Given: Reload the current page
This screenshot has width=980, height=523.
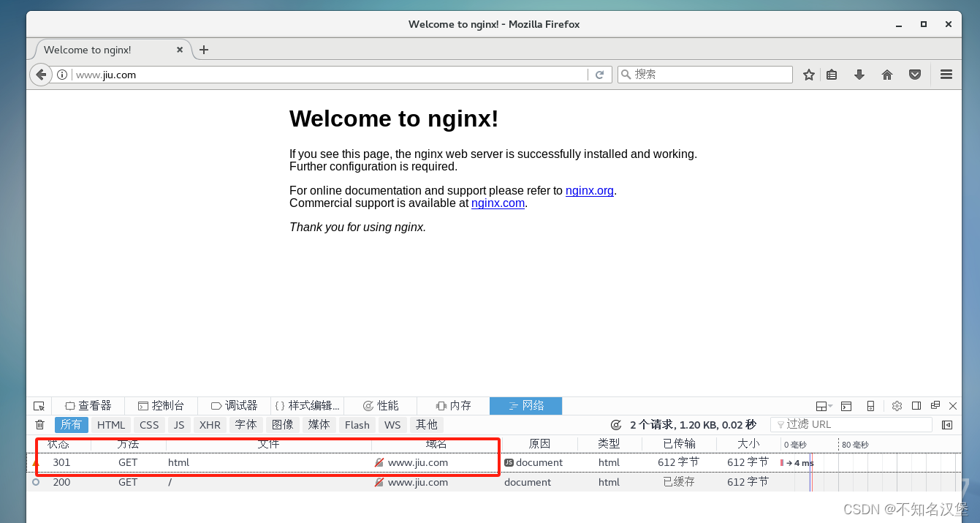Looking at the screenshot, I should (x=600, y=75).
